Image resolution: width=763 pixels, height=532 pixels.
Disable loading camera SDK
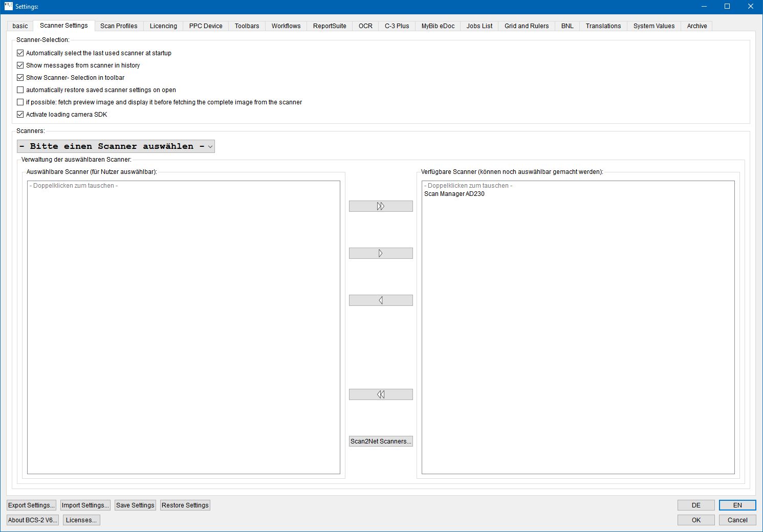coord(20,114)
